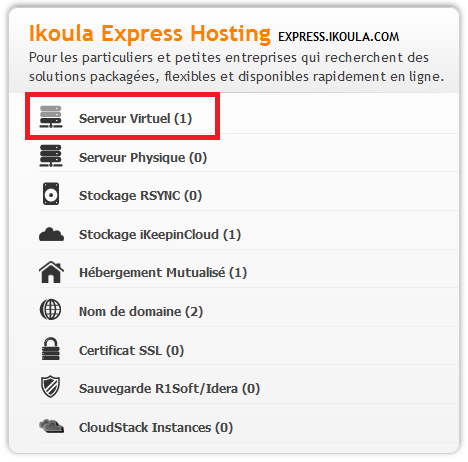Select Stockage RSYNC (0) item
468x462 pixels.
140,196
